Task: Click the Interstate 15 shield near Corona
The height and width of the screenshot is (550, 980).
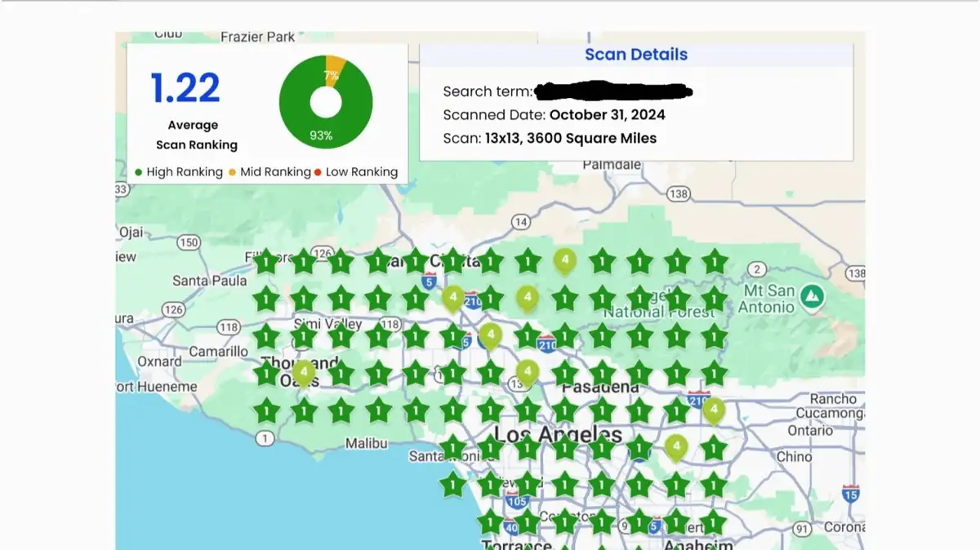Action: click(851, 493)
